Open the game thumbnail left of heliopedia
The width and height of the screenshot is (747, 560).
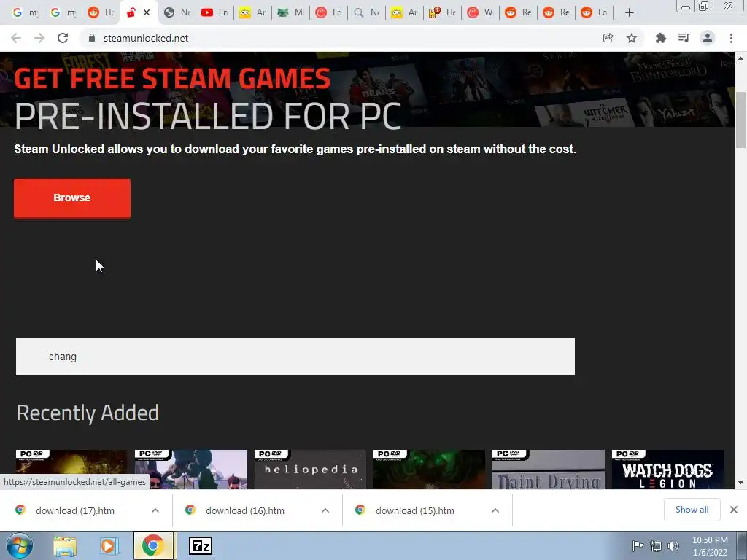(190, 470)
